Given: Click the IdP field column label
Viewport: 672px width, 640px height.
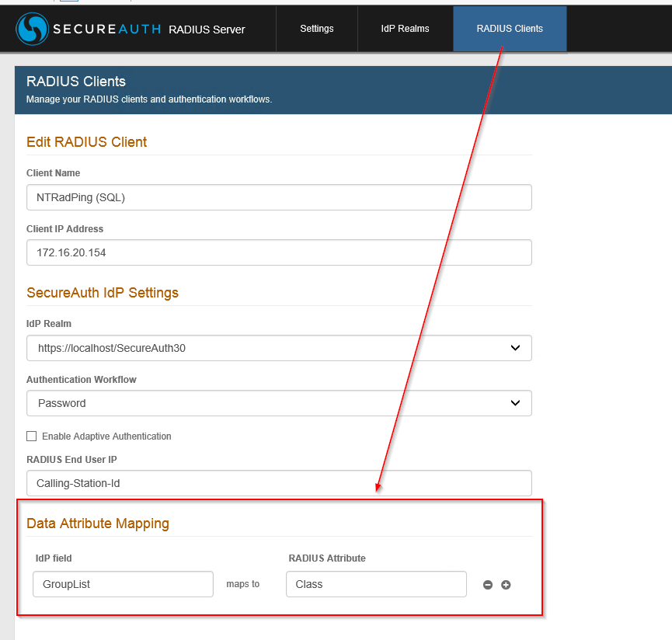Looking at the screenshot, I should click(x=54, y=558).
